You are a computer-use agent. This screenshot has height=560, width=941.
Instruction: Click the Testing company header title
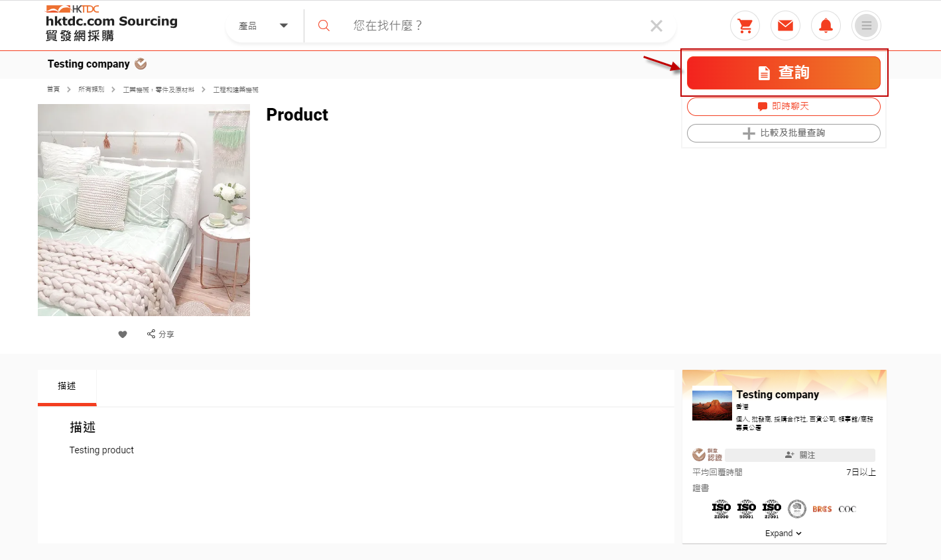coord(89,64)
